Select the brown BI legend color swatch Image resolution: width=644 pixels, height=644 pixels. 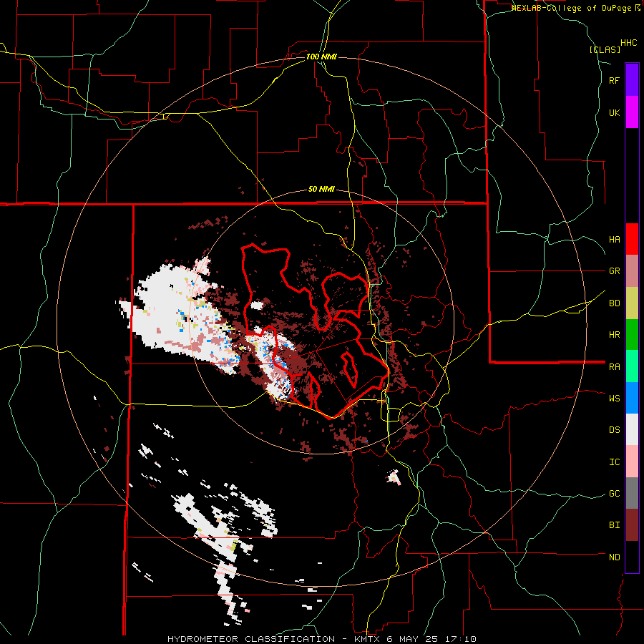[632, 525]
